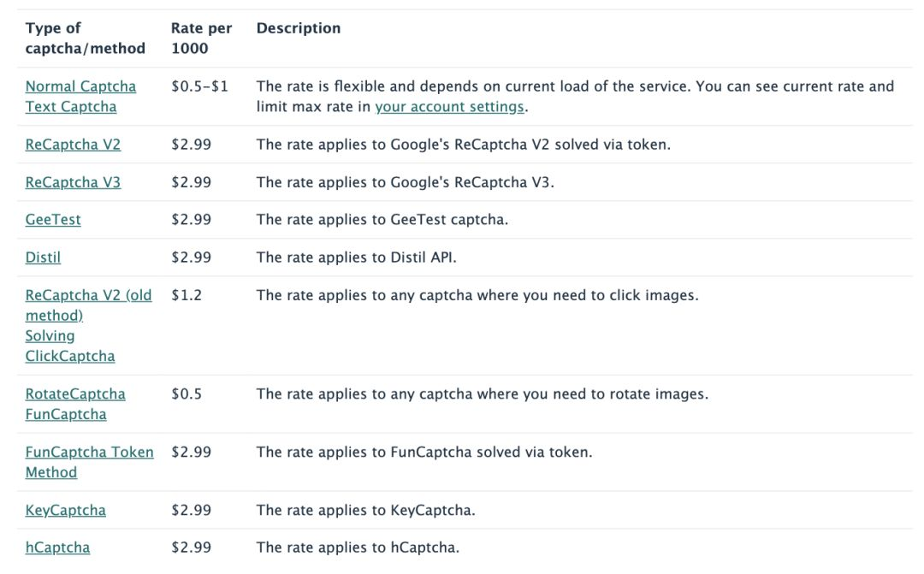Open FunCaptcha Token Method link
Screen dimensions: 924x574
tap(89, 462)
